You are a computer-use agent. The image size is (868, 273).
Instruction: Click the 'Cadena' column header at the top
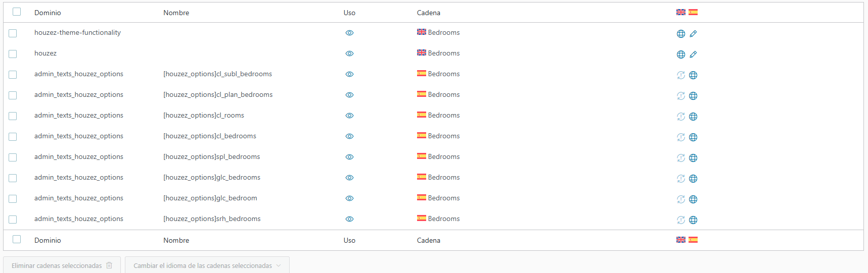coord(428,13)
